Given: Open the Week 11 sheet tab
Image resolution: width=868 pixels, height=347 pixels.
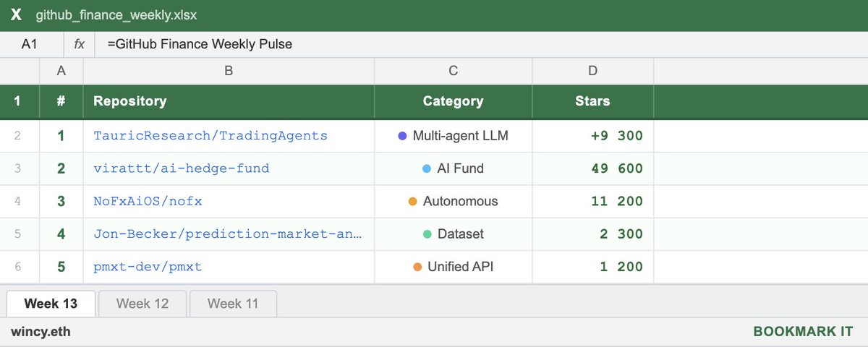Looking at the screenshot, I should pyautogui.click(x=233, y=304).
